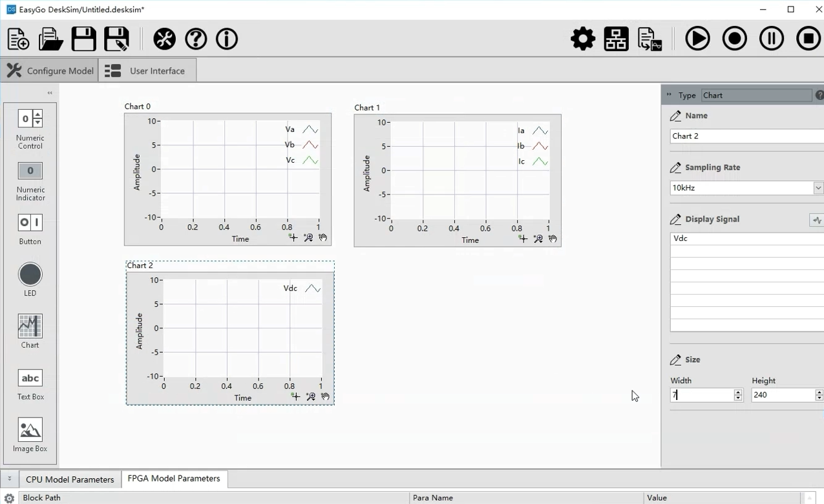The height and width of the screenshot is (504, 824).
Task: Select the pan hand tool in Chart 2
Action: pos(326,397)
